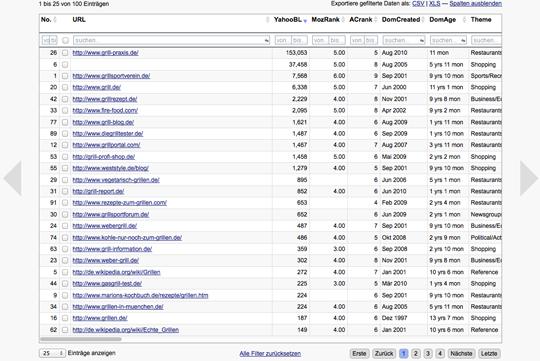The width and height of the screenshot is (540, 361).
Task: Select DomCreated cell 'Dez 1997'
Action: [394, 318]
